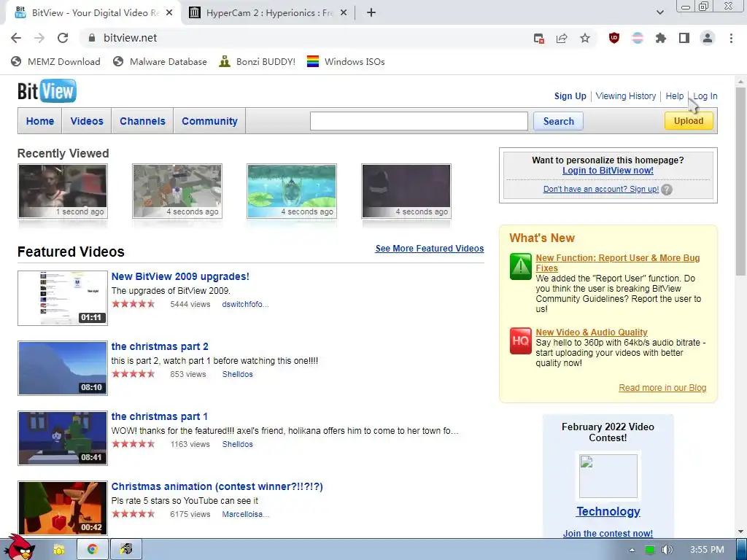Close the BitView tab
The image size is (747, 560).
[169, 13]
